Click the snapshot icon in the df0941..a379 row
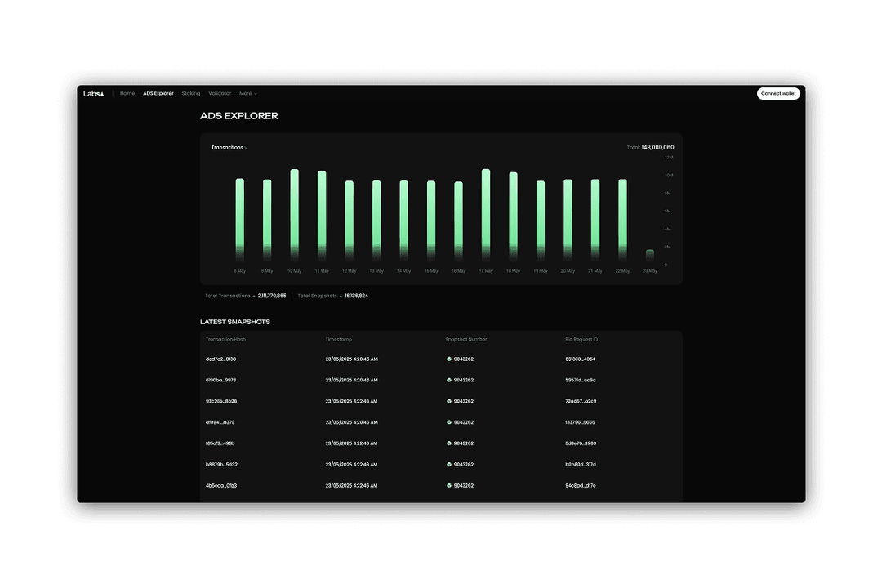The image size is (882, 588). 449,422
